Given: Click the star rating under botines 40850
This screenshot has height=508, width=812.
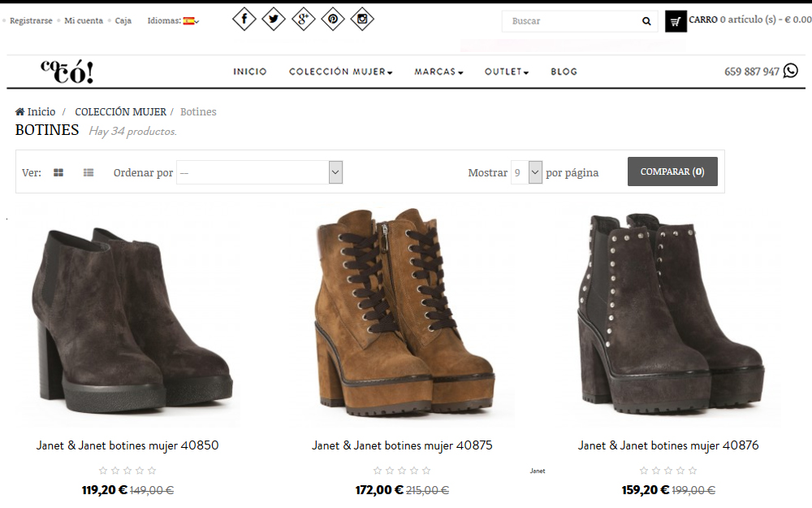Looking at the screenshot, I should pos(127,471).
